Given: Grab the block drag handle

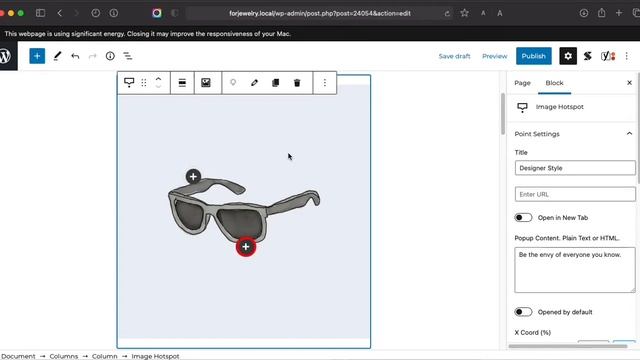Looking at the screenshot, I should click(144, 83).
